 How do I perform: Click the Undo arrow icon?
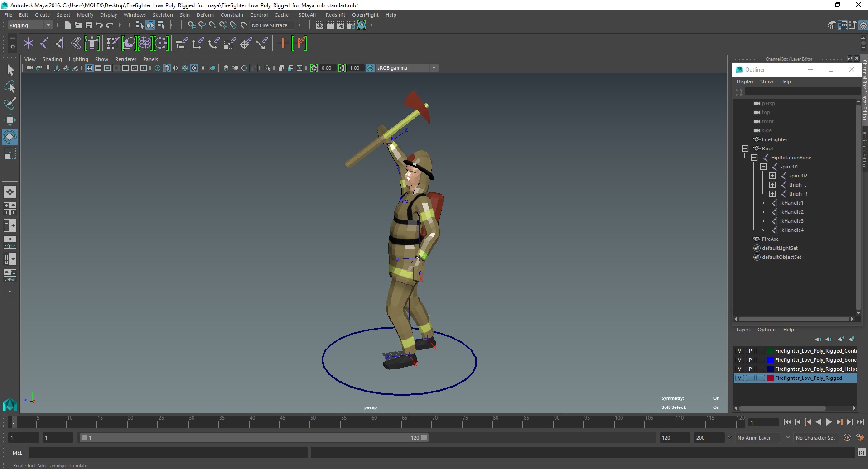99,25
